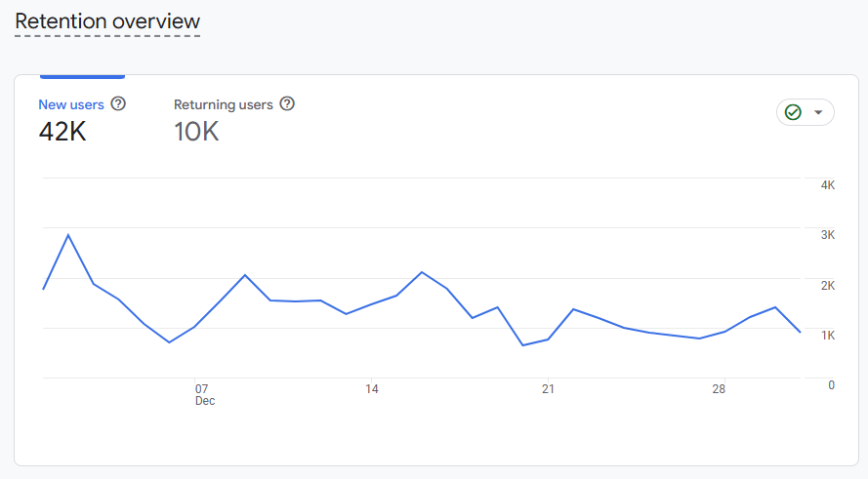Click the 1K label on the y-axis
The width and height of the screenshot is (868, 479).
[x=827, y=336]
